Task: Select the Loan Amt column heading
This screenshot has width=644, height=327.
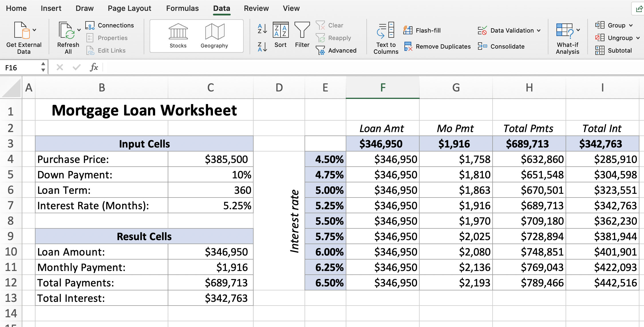Action: pos(383,128)
